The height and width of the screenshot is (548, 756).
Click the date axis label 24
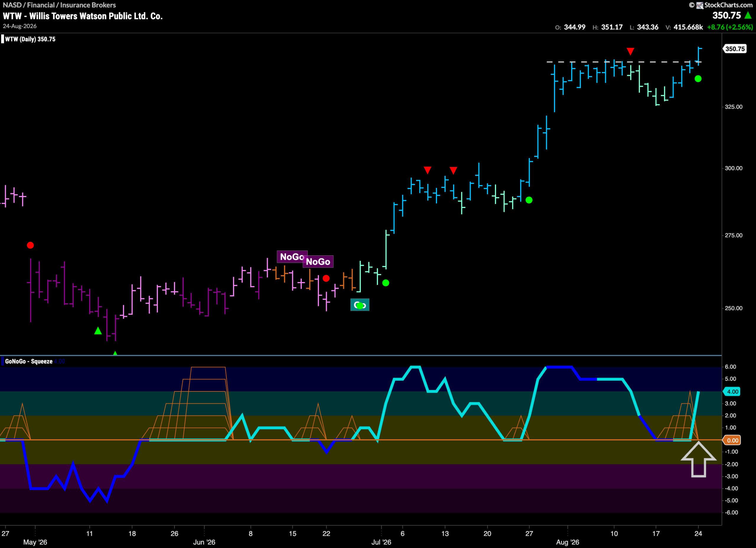coord(698,533)
